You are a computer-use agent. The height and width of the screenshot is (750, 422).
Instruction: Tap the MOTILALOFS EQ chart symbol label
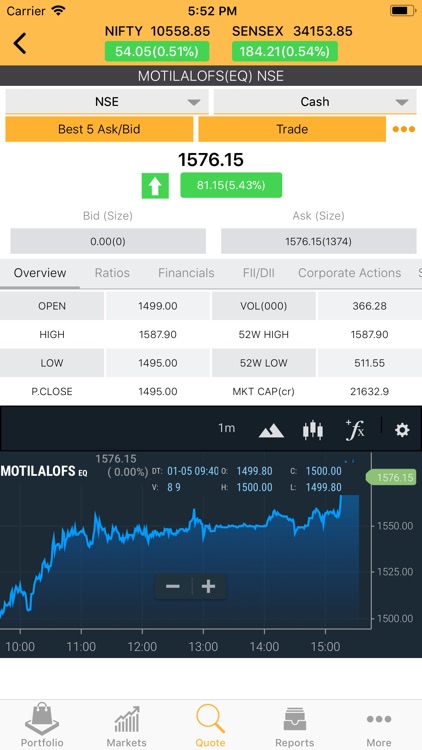44,471
